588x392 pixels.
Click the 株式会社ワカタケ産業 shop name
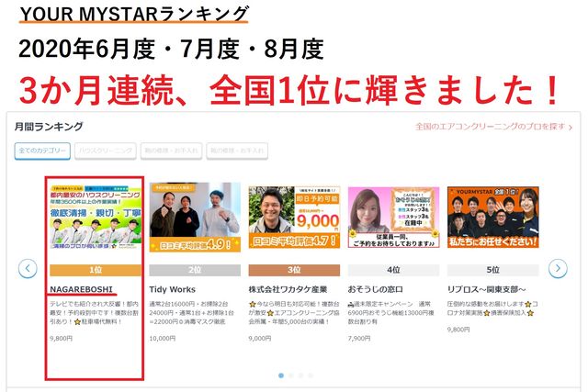pyautogui.click(x=288, y=289)
